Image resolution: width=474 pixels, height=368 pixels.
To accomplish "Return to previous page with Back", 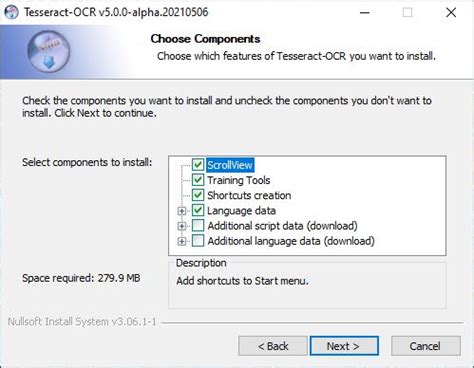I will pos(273,346).
